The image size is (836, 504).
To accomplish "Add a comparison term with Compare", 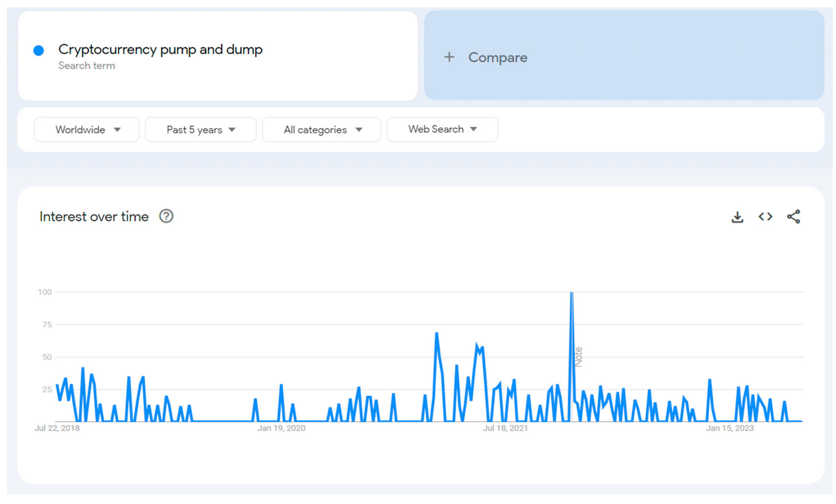I will 624,55.
